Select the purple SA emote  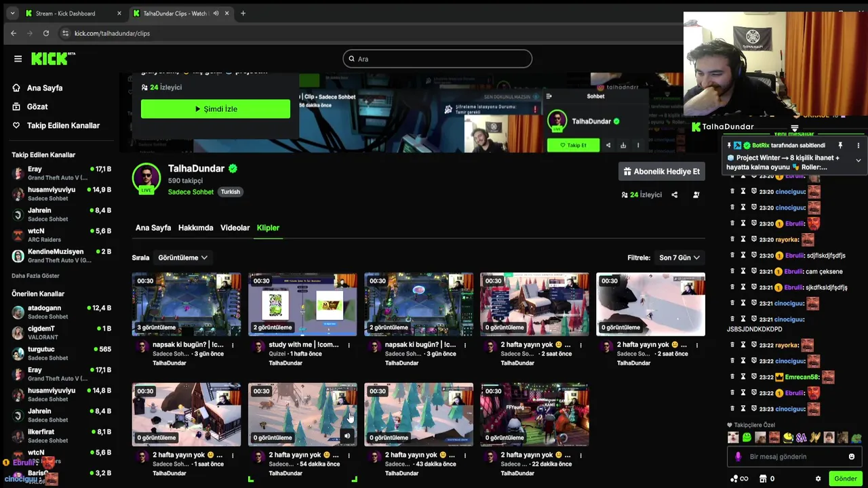coord(802,438)
